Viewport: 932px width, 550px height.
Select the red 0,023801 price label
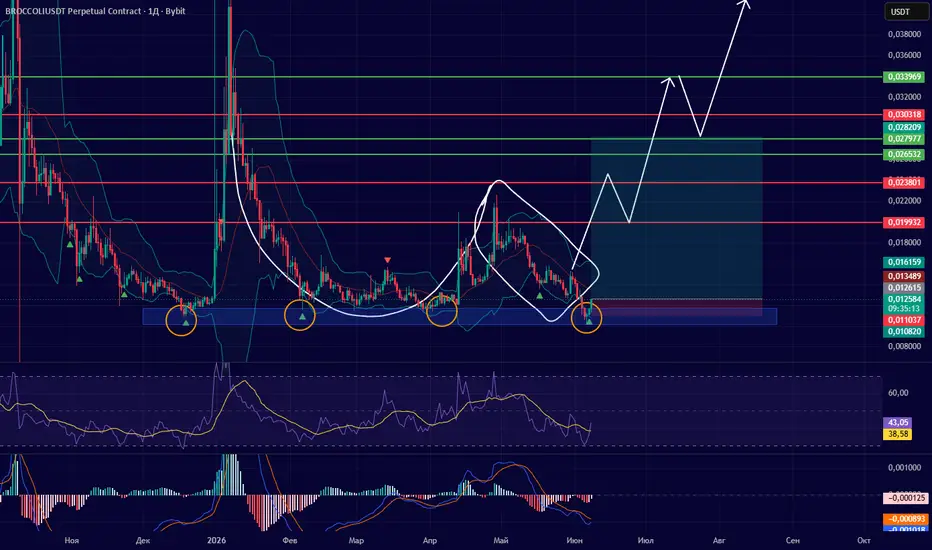pyautogui.click(x=904, y=183)
